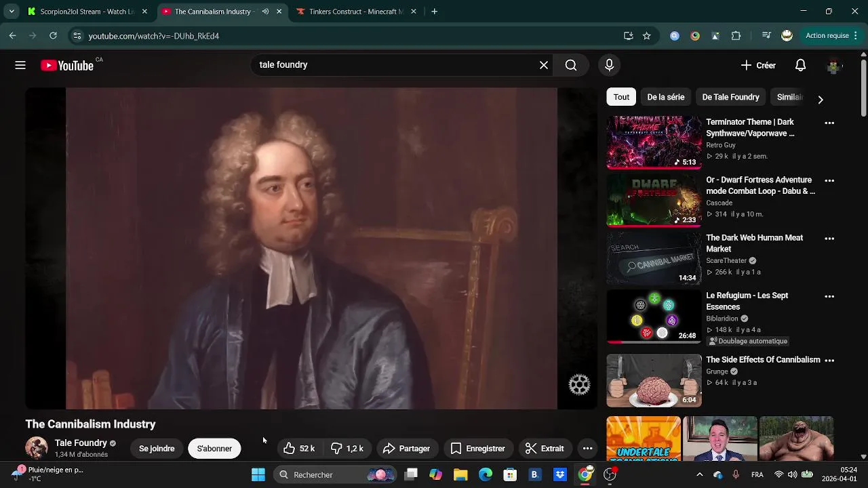
Task: Show hidden system tray icons
Action: pos(700,474)
